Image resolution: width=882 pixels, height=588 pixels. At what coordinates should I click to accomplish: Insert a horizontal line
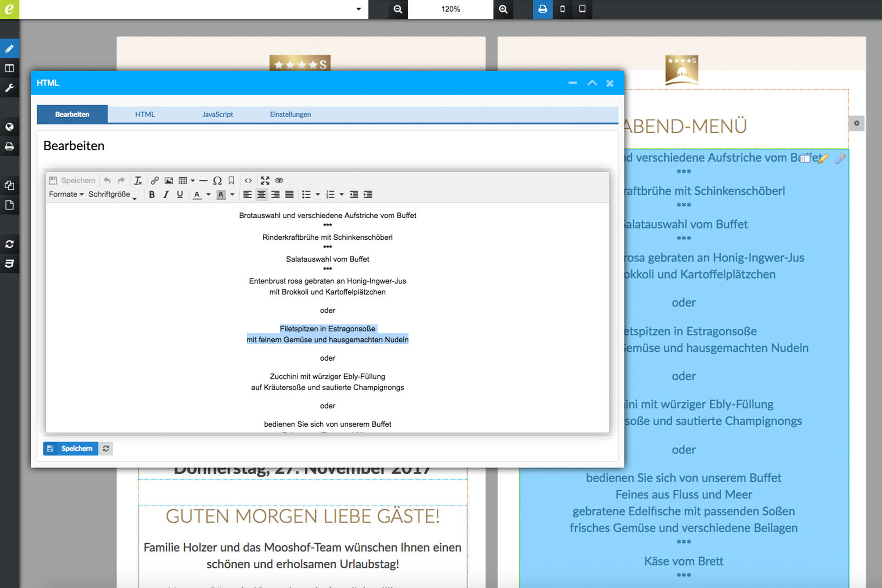coord(204,181)
